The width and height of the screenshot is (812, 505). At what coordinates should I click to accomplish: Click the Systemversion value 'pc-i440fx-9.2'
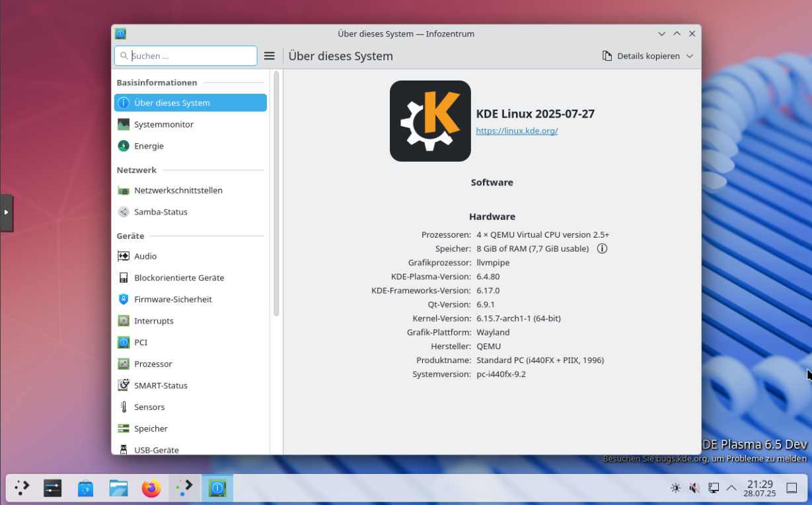tap(501, 374)
